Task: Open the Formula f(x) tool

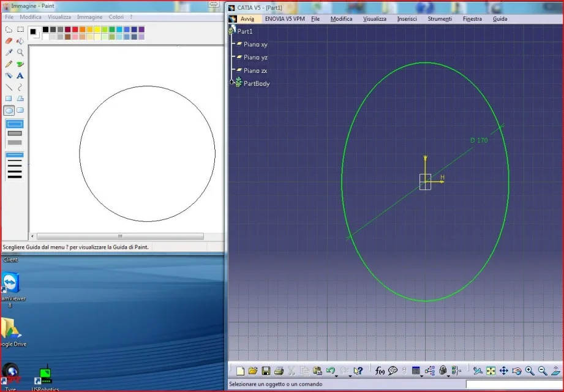Action: [x=380, y=371]
